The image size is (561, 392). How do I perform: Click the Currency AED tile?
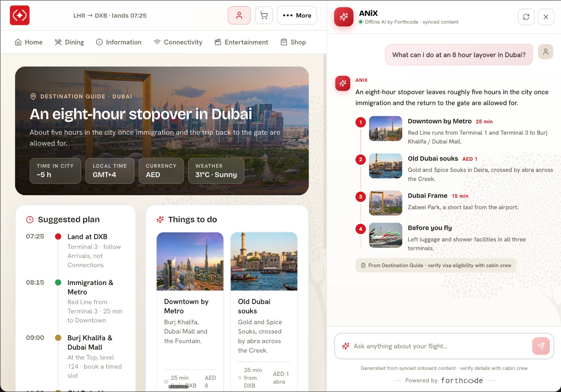click(161, 171)
